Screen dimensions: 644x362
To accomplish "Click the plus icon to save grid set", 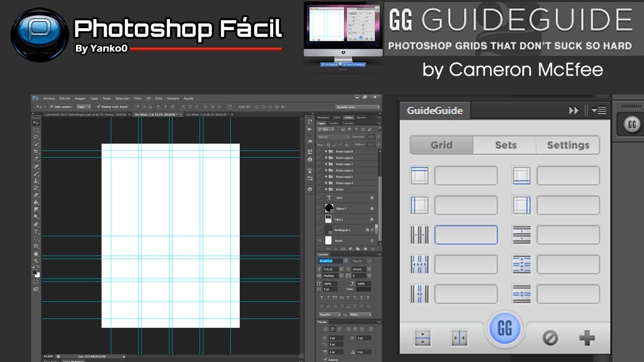I will point(587,338).
